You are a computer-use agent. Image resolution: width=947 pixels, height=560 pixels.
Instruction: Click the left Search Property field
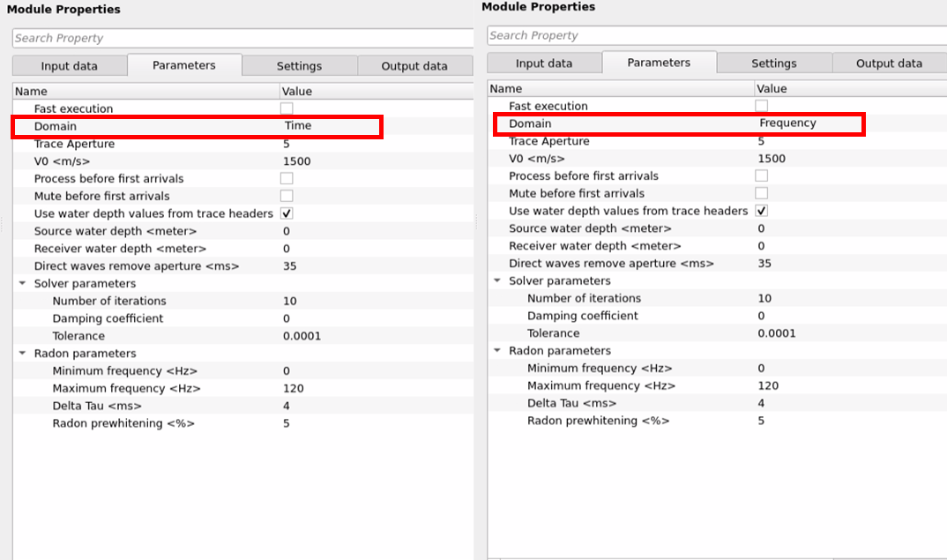[x=242, y=38]
